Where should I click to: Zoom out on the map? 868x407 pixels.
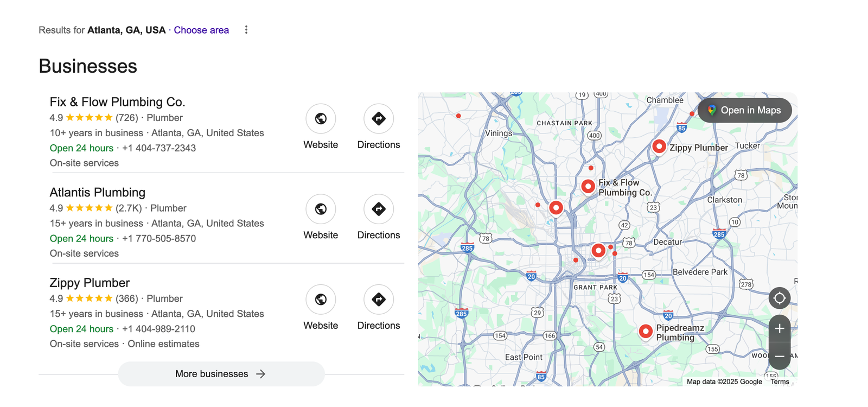[x=780, y=357]
